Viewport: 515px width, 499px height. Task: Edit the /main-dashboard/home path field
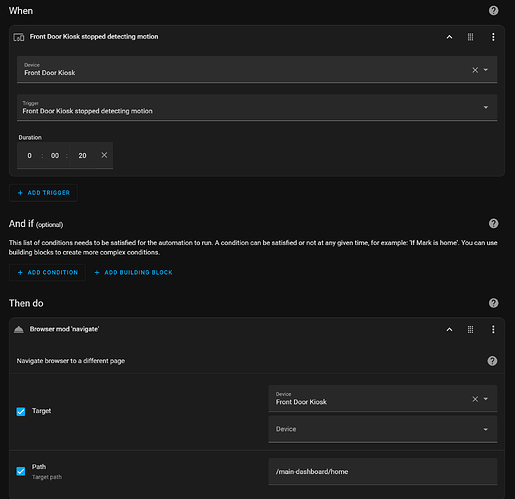[x=383, y=471]
